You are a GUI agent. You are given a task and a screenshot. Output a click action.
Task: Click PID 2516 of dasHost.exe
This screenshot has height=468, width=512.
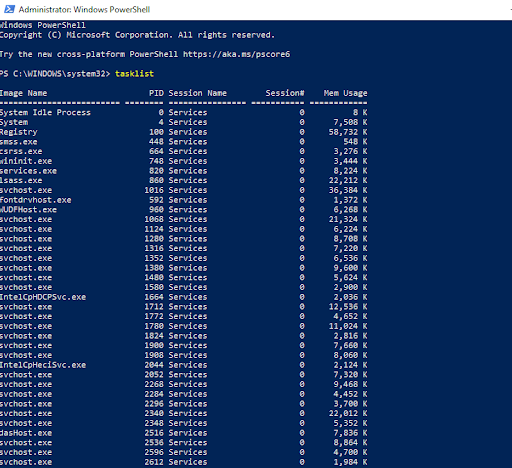coord(154,433)
